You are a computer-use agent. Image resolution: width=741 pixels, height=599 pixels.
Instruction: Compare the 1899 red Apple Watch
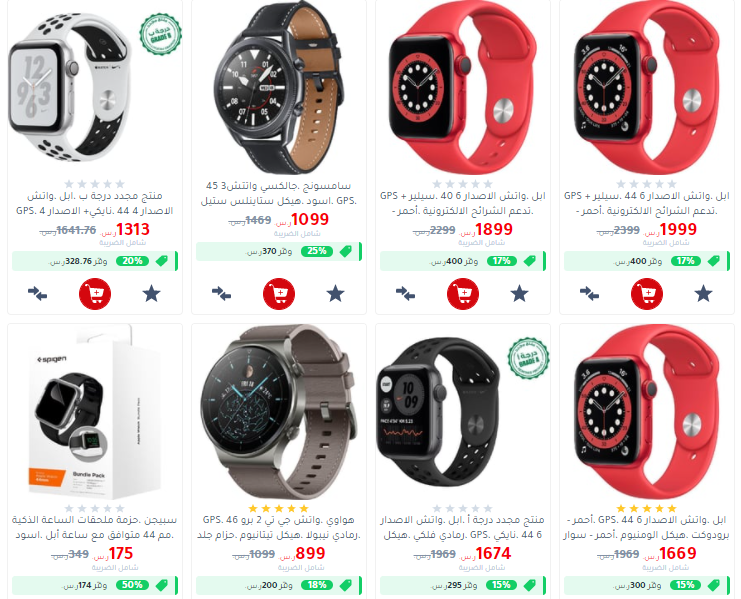[405, 294]
